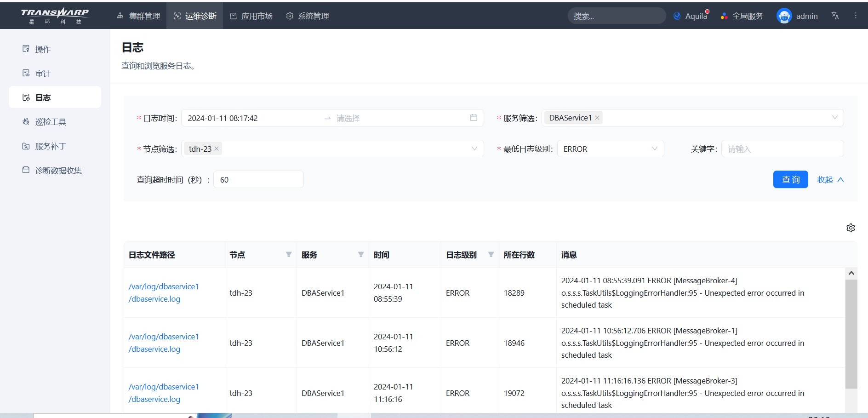Open table column settings gear
The image size is (868, 418).
851,228
